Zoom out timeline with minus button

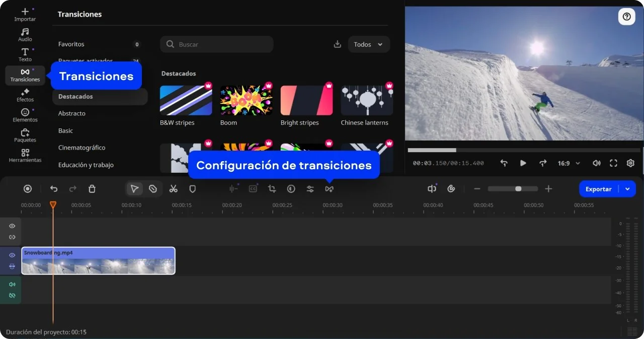pyautogui.click(x=477, y=189)
